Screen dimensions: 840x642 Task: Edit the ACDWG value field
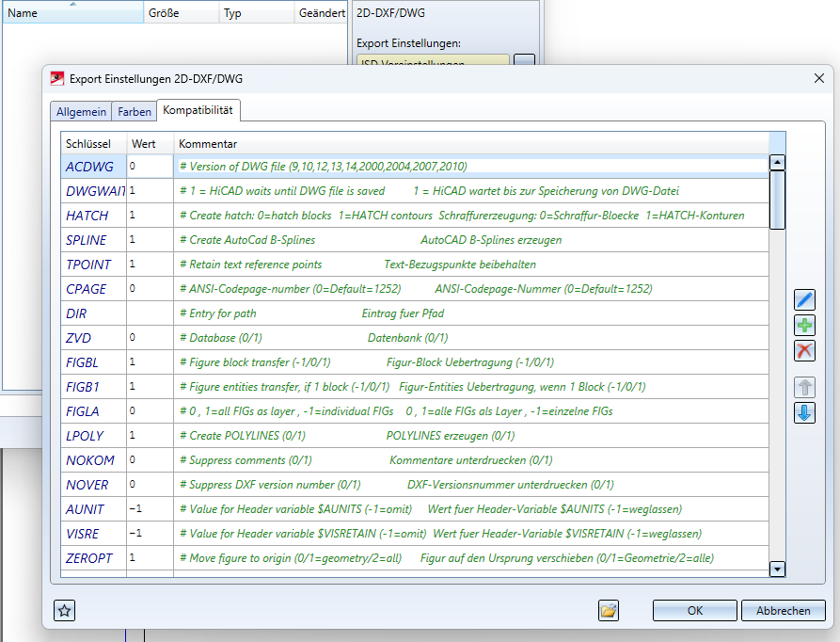(150, 166)
